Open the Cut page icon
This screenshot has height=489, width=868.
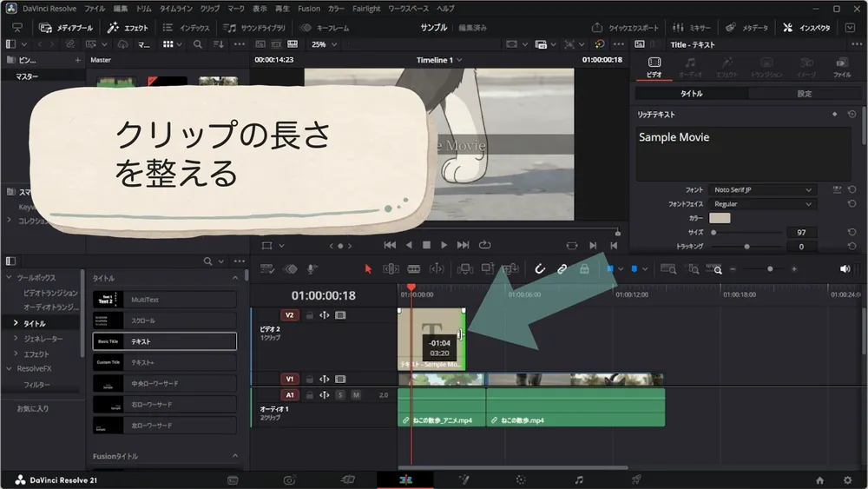pos(348,480)
